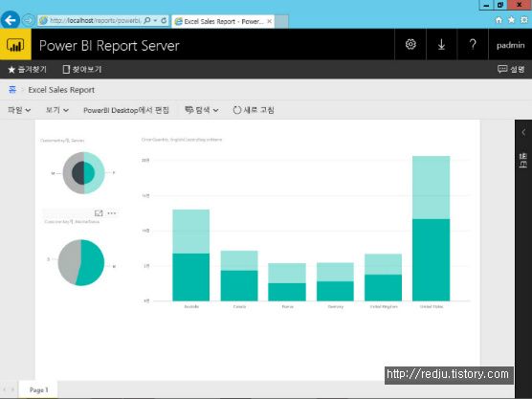Select teal slice of pie chart
The width and height of the screenshot is (532, 399).
coord(92,262)
